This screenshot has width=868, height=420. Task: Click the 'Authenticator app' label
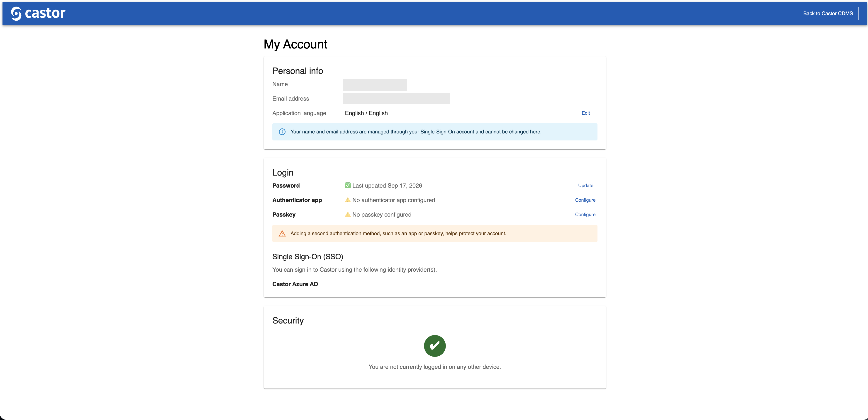click(x=297, y=200)
